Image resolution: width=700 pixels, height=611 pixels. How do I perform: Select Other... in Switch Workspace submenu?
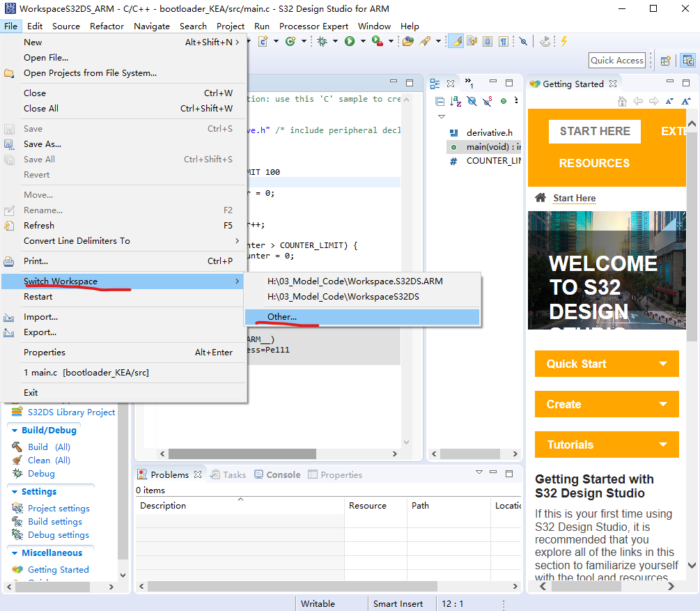point(362,317)
